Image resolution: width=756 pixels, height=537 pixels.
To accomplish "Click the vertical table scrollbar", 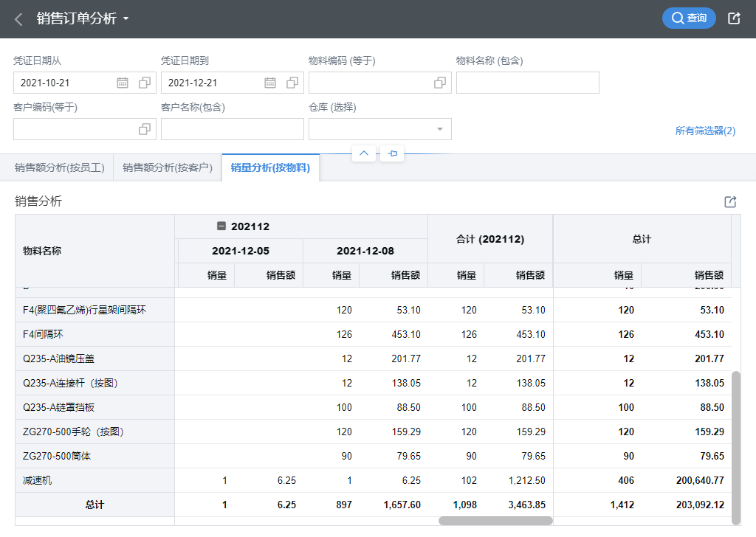I will click(736, 448).
